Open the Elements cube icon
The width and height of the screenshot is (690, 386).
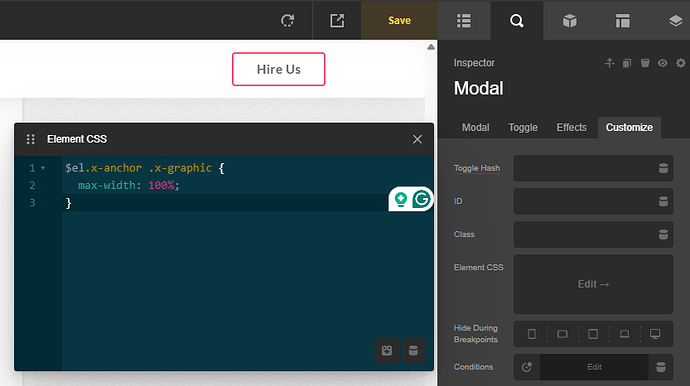pos(569,21)
